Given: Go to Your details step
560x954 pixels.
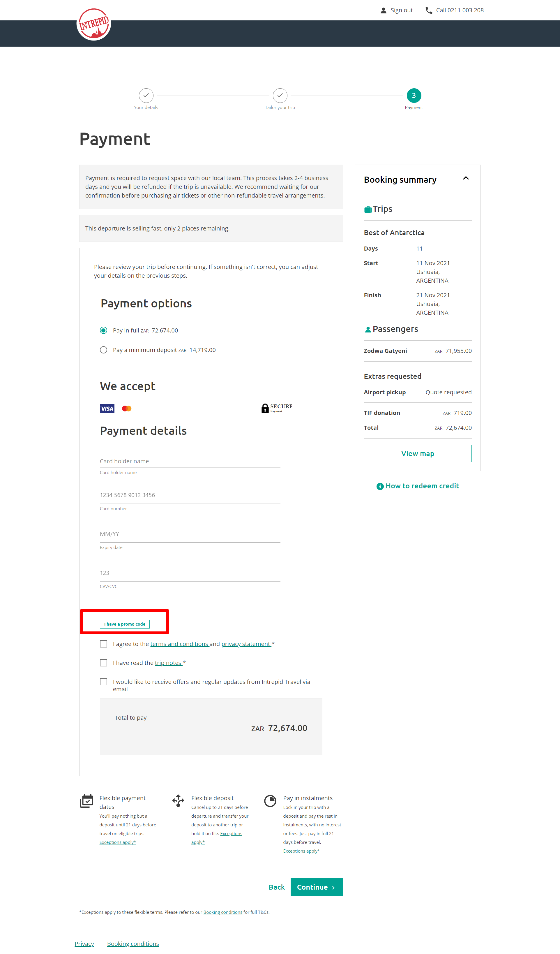Looking at the screenshot, I should [x=146, y=95].
